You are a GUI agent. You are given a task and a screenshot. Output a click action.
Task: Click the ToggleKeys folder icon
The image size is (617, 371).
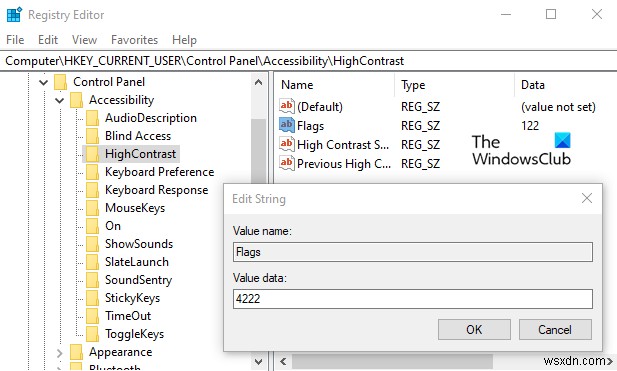(x=92, y=334)
